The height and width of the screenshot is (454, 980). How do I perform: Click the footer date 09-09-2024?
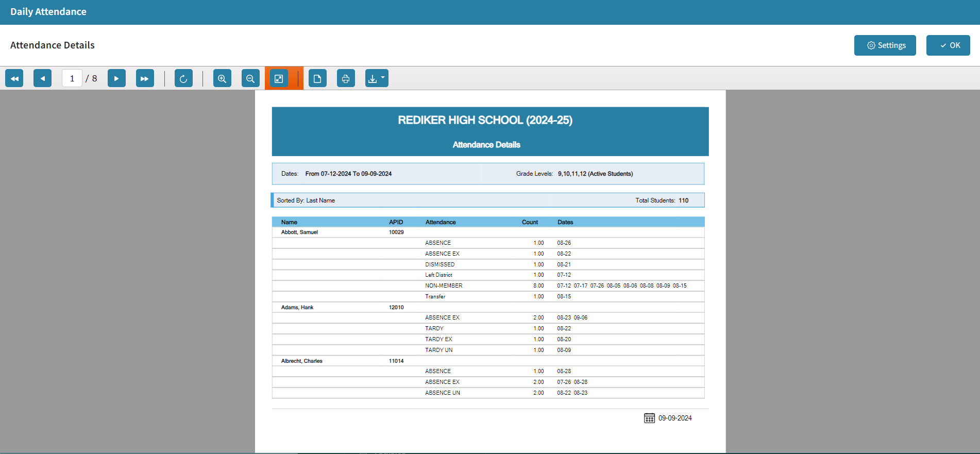tap(675, 418)
